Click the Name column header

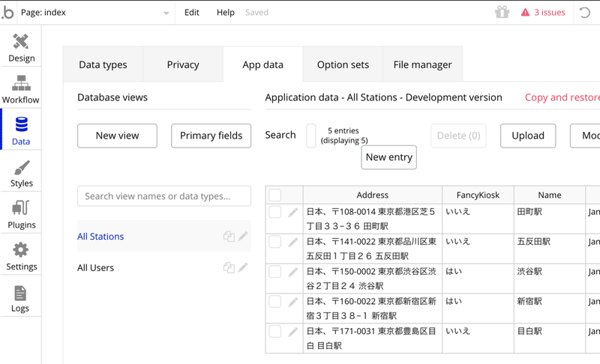550,195
